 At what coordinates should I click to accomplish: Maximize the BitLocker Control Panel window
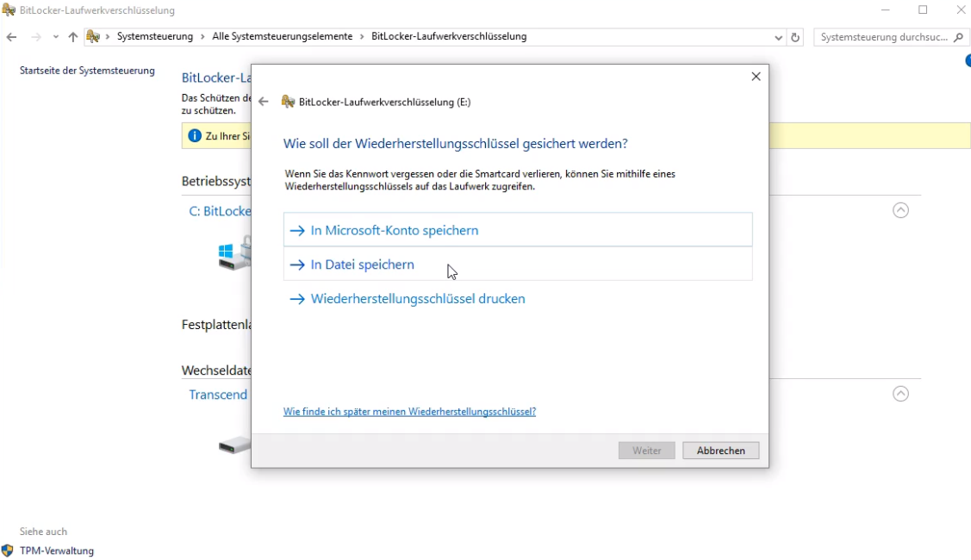tap(923, 10)
